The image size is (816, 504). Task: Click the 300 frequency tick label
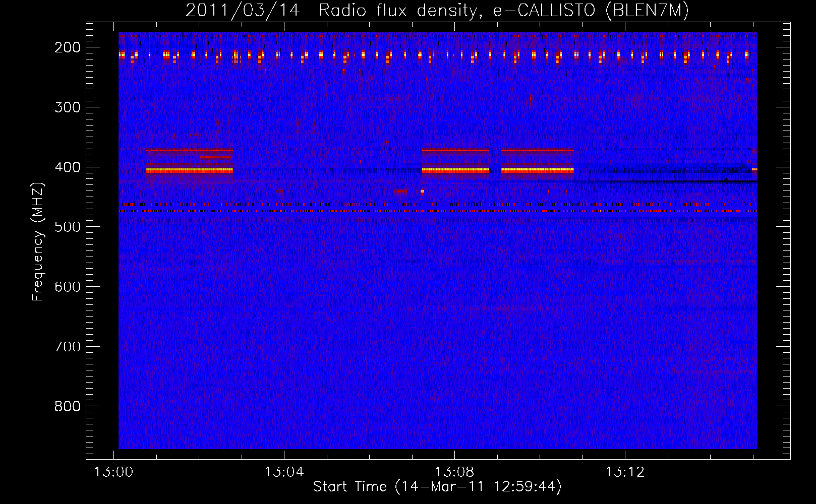[68, 107]
